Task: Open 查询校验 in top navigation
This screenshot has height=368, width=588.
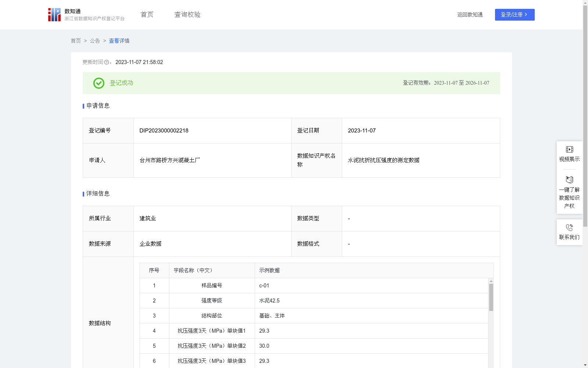Action: [x=187, y=15]
